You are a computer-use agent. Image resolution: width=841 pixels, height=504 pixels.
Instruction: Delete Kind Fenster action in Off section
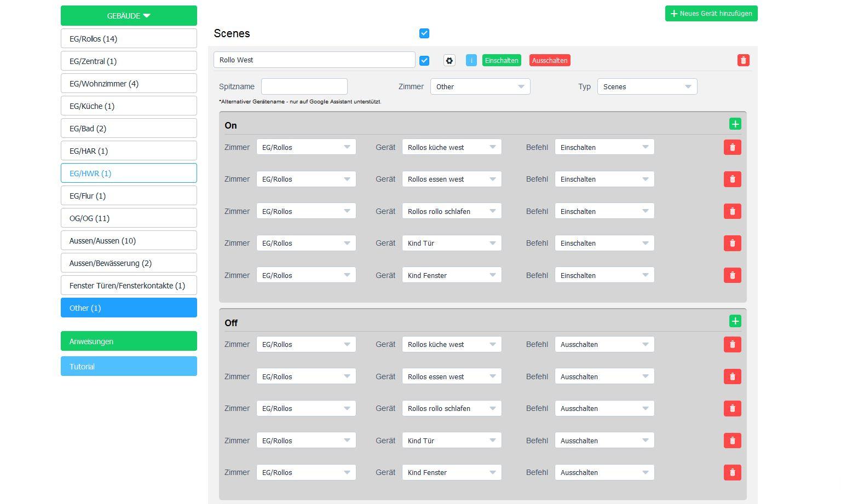pyautogui.click(x=732, y=473)
